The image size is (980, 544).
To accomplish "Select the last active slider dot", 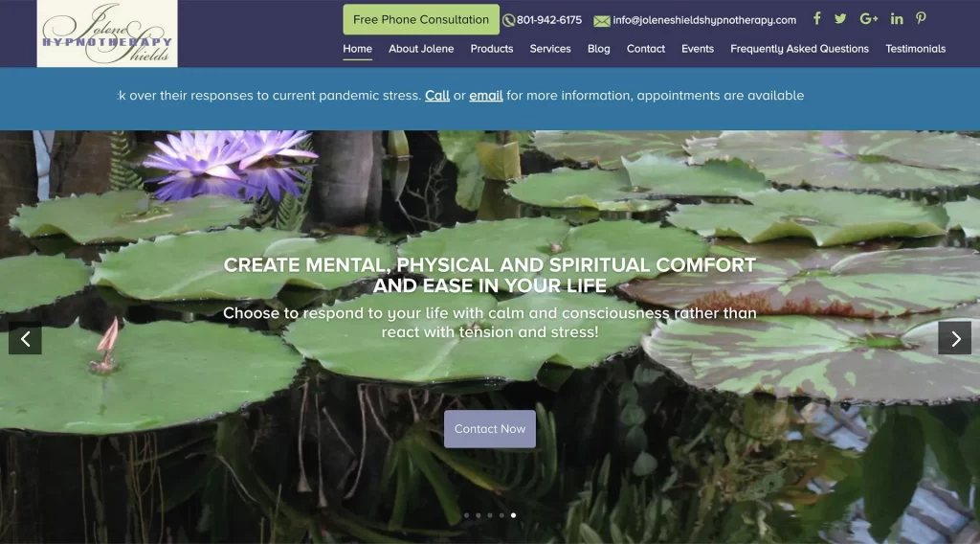I will tap(513, 515).
